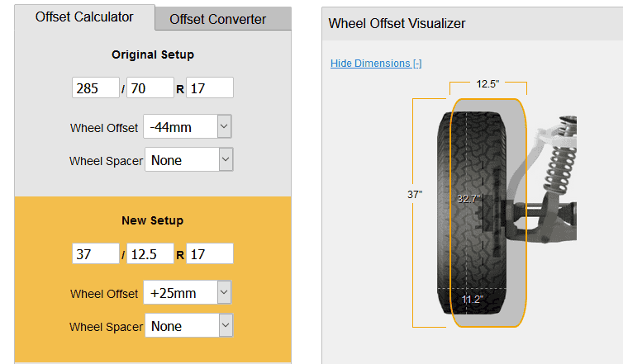Screen dimensions: 623x364
Task: Click the original tire width field showing 285
Action: 96,87
